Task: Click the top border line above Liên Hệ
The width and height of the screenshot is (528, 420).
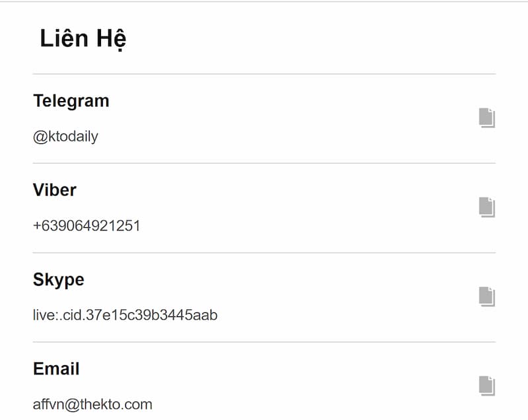Action: pyautogui.click(x=264, y=1)
